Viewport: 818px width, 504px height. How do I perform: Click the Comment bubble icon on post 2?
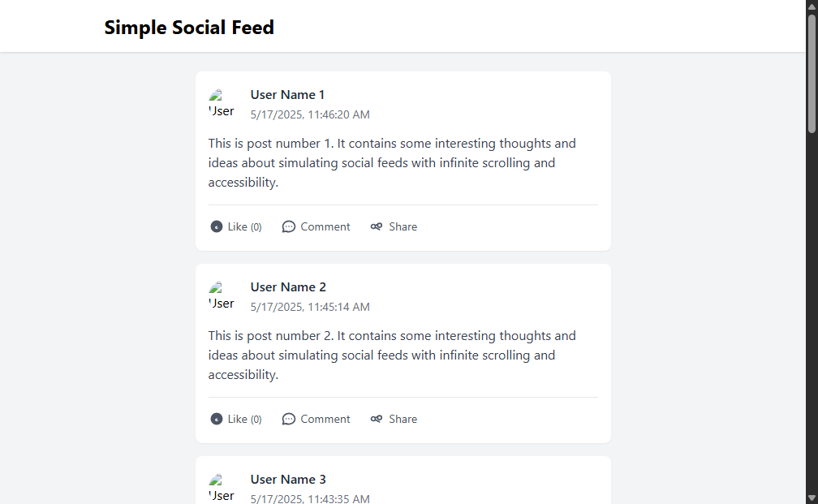coord(289,419)
